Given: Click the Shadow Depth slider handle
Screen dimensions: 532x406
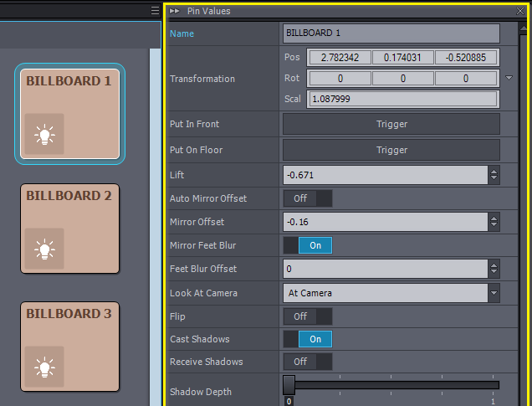Looking at the screenshot, I should tap(289, 385).
